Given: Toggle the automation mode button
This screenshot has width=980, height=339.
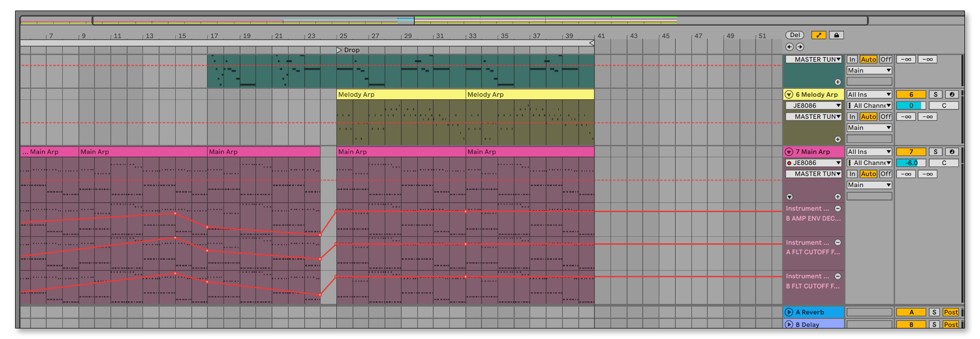Looking at the screenshot, I should tap(818, 35).
